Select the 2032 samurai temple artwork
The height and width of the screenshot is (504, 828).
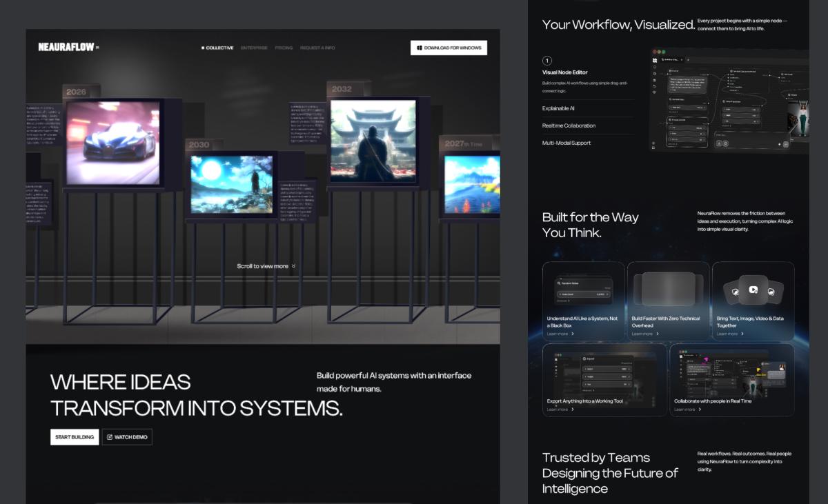click(373, 141)
